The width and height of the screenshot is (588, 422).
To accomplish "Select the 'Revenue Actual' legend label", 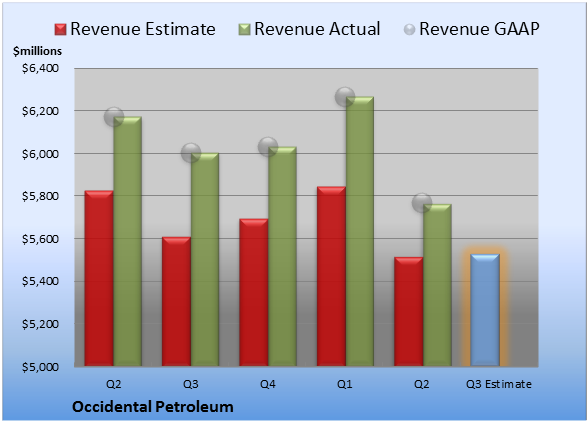I will (x=317, y=29).
